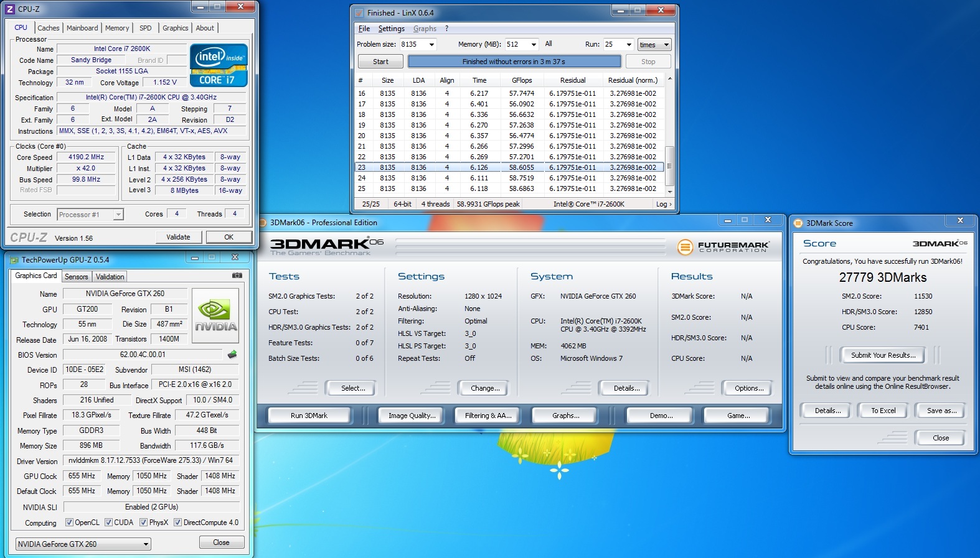This screenshot has width=980, height=558.
Task: Click Submit Your Results button
Action: tap(883, 355)
